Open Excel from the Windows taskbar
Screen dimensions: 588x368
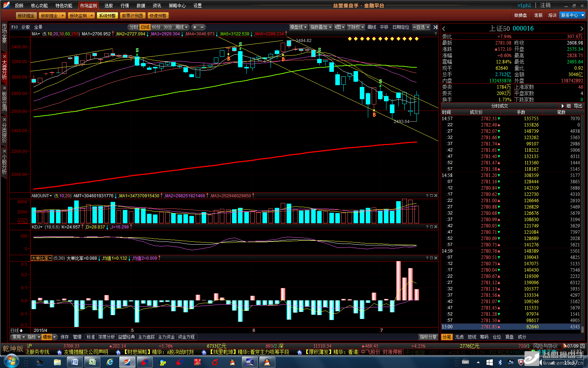click(92, 362)
